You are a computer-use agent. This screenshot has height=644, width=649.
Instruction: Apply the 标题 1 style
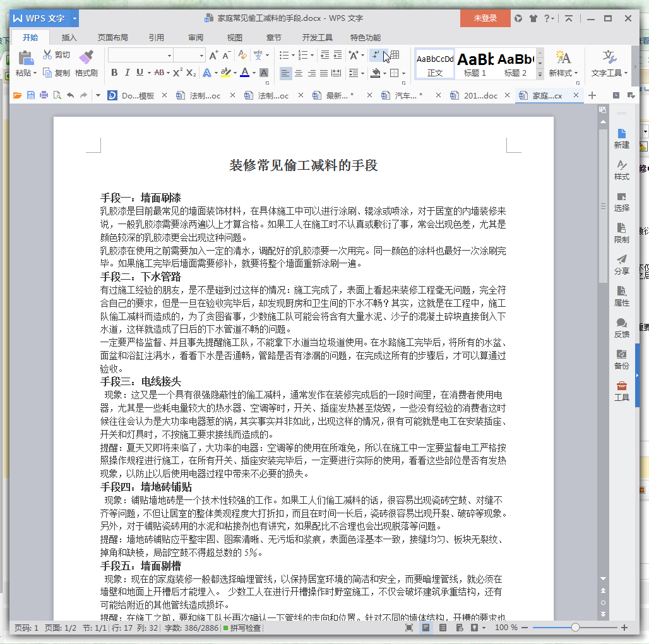(x=475, y=64)
